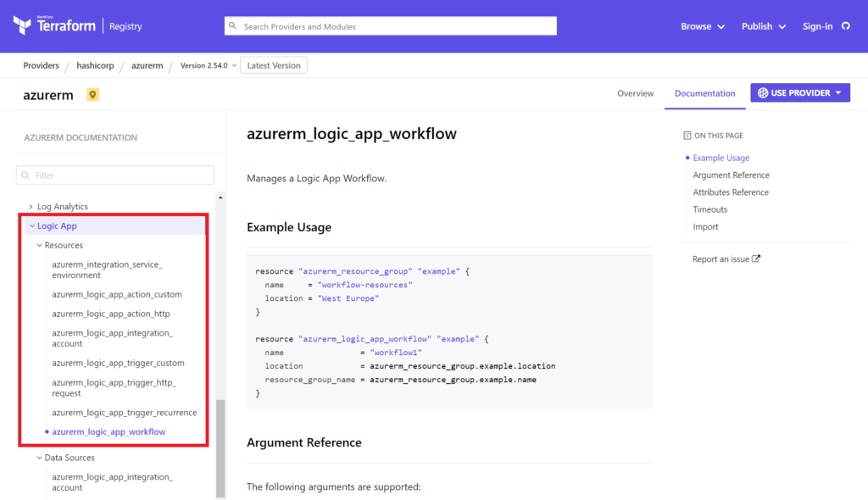Switch to the Overview tab
Screen dimensions: 868x500
636,93
